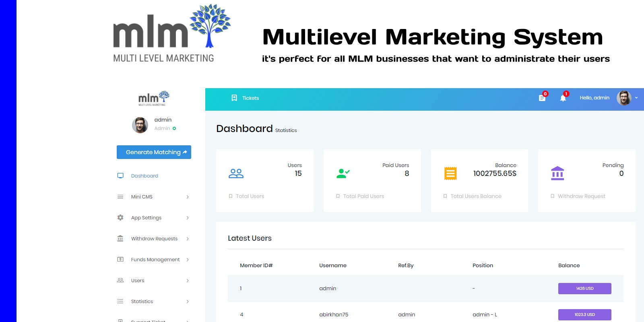Click the Tickets bookmark icon in header
The width and height of the screenshot is (644, 322).
(x=234, y=98)
